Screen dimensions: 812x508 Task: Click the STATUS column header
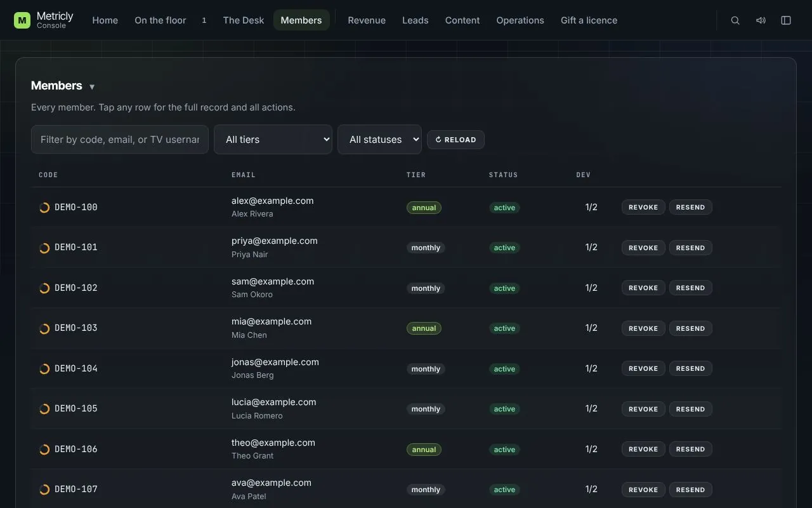[x=504, y=175]
